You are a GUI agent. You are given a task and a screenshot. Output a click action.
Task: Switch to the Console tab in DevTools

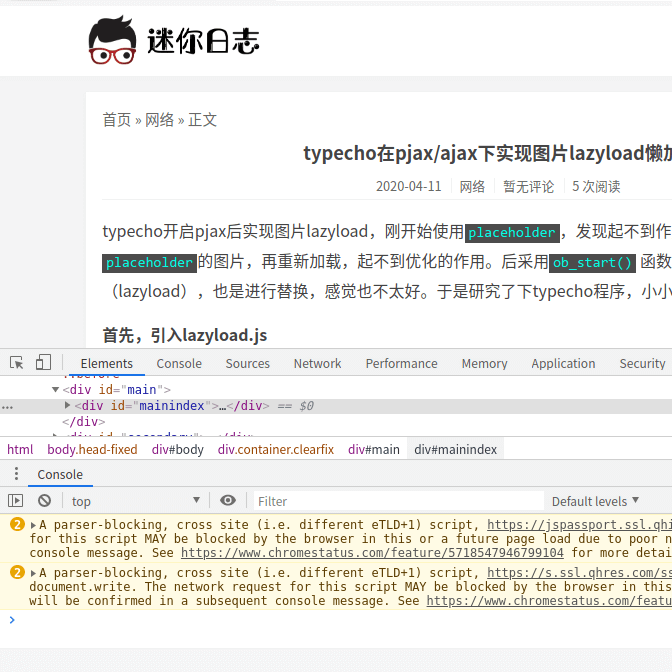click(179, 363)
